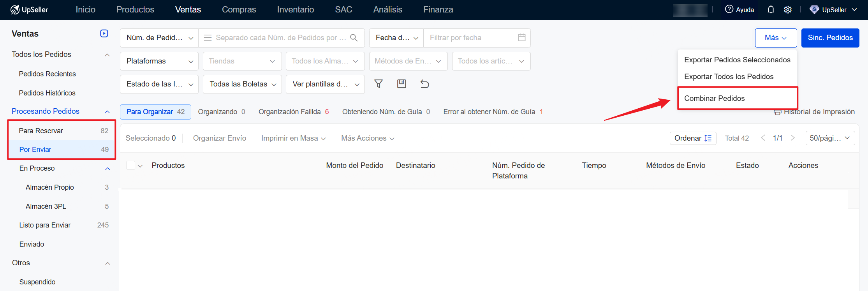Open the Métodos de Envío filter dropdown
Viewport: 868px width, 291px height.
[408, 61]
